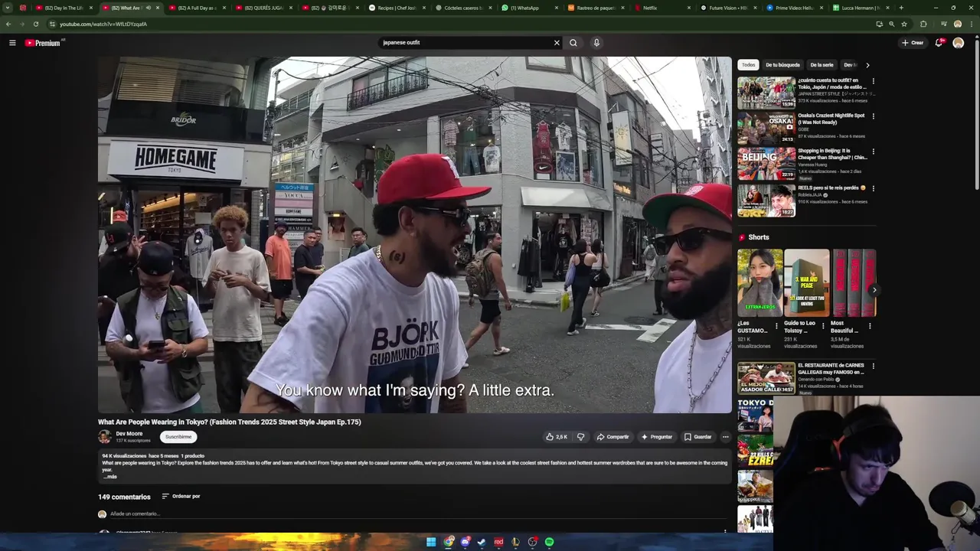The image size is (980, 551).
Task: Select the Todos filter chip
Action: [x=748, y=65]
